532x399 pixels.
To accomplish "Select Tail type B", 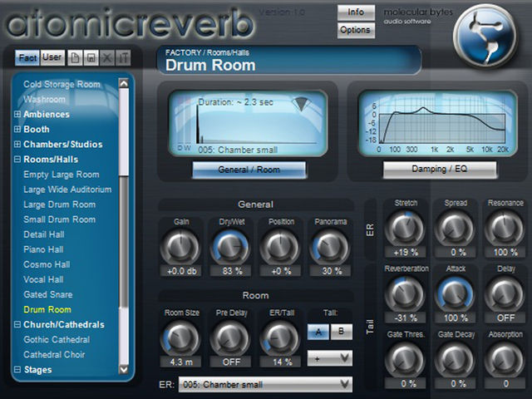I will coord(341,332).
